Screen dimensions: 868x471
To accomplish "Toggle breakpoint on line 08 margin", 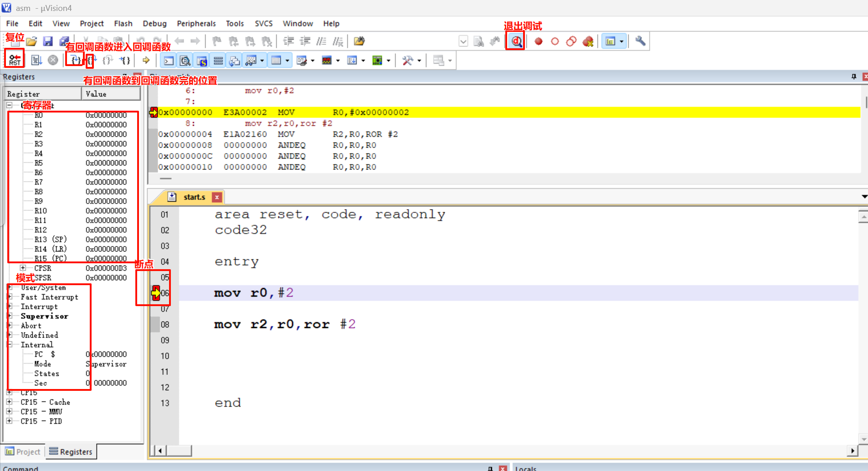I will click(155, 324).
